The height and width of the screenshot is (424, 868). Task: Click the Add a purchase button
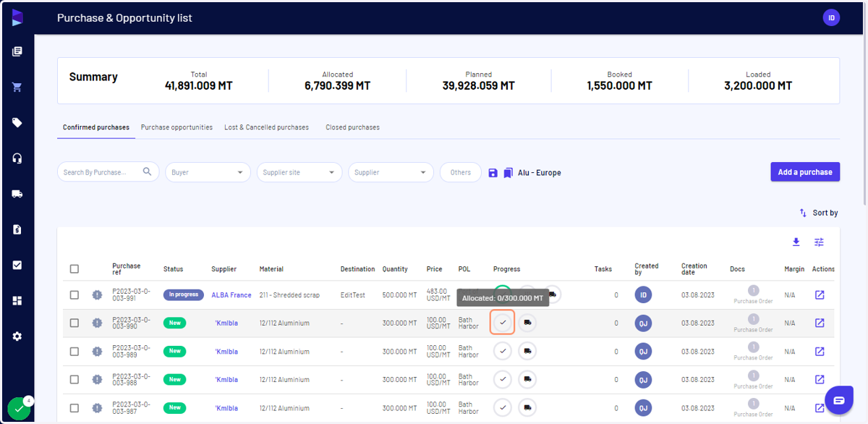click(x=805, y=172)
